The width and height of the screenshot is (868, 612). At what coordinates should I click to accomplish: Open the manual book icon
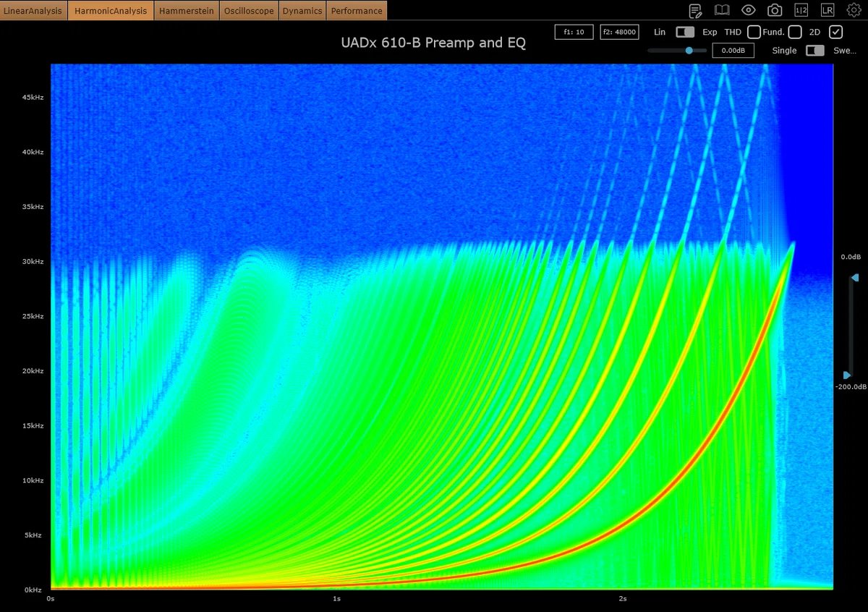722,10
